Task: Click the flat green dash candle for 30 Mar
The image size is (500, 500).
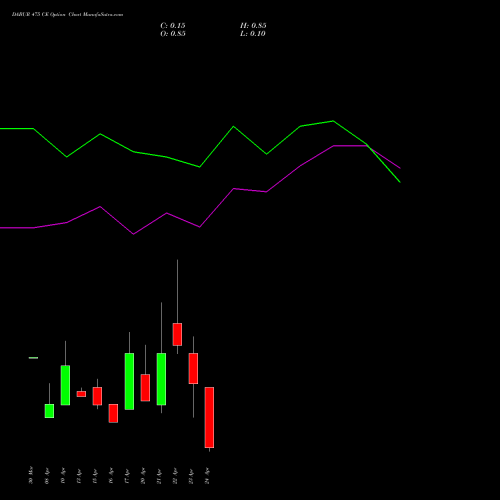Action: click(x=33, y=358)
